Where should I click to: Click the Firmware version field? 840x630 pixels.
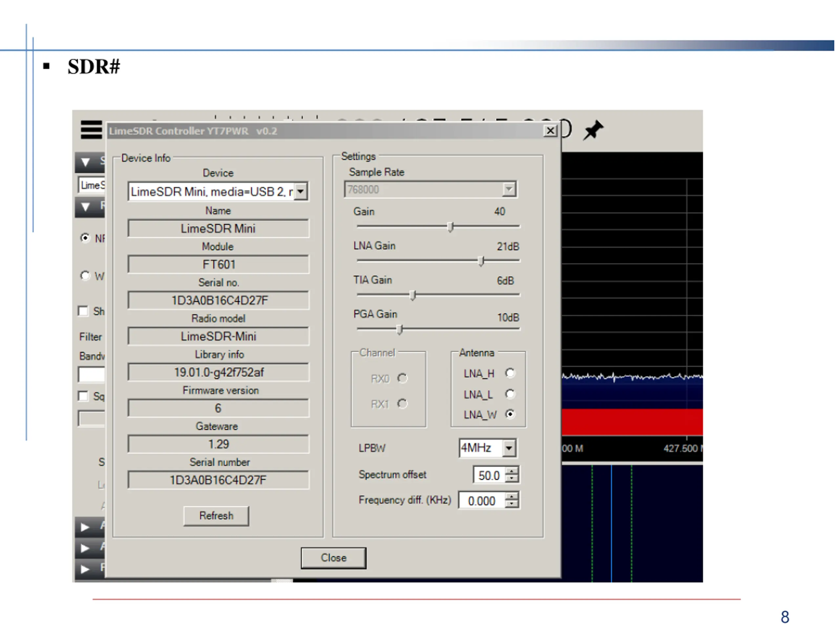pyautogui.click(x=218, y=408)
